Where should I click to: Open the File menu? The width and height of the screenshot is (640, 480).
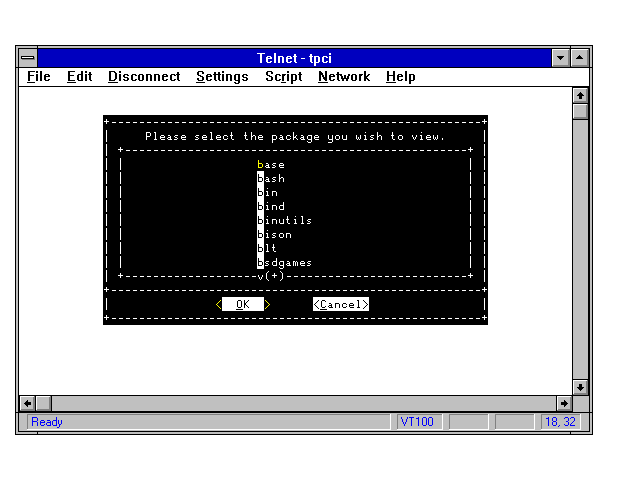[39, 77]
